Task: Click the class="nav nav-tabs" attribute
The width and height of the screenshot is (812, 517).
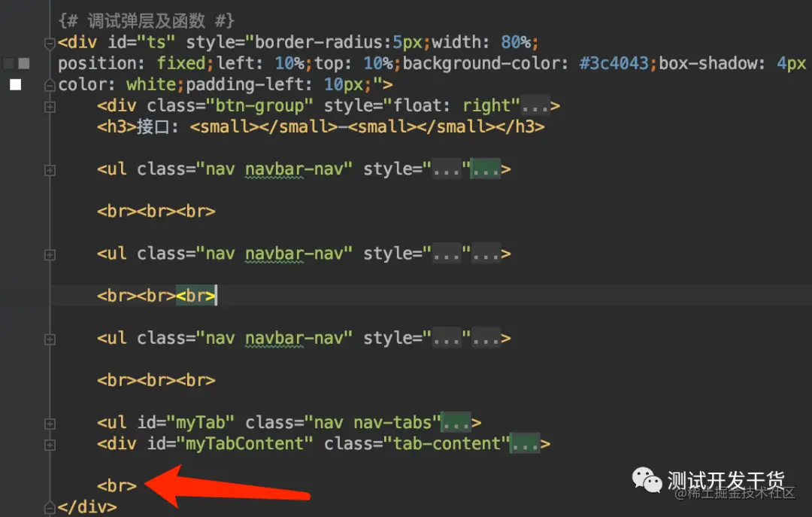Action: (x=343, y=423)
